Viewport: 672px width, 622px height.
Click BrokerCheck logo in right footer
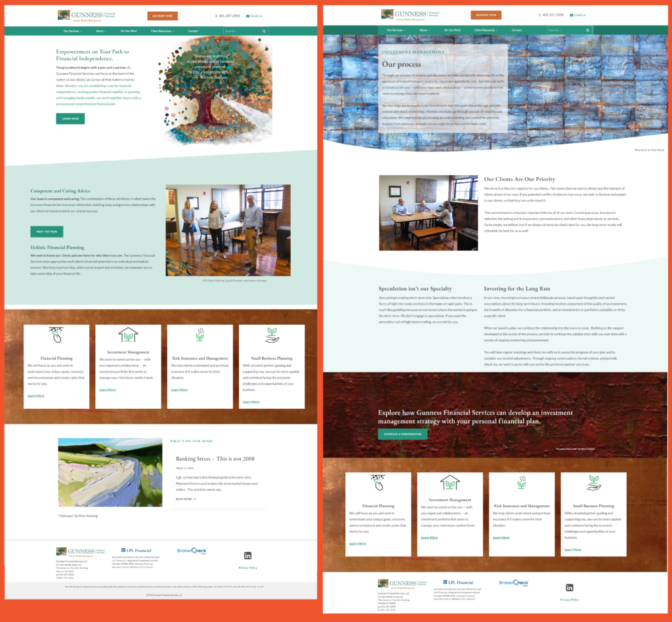(514, 583)
